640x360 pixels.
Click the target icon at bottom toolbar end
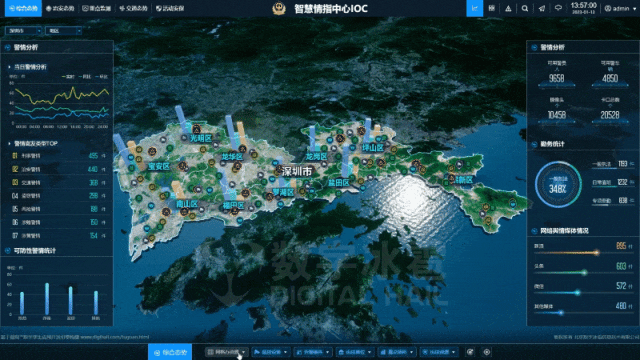487,352
